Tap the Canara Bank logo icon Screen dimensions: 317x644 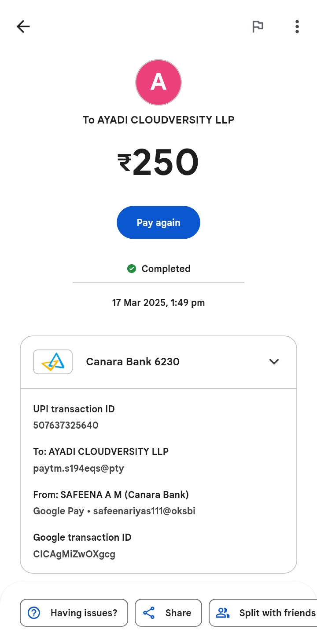(x=53, y=362)
